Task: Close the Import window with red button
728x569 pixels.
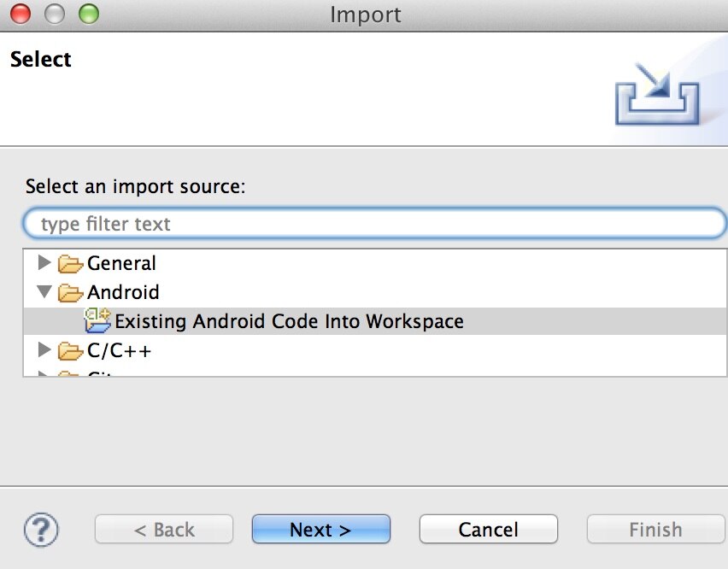Action: tap(20, 14)
